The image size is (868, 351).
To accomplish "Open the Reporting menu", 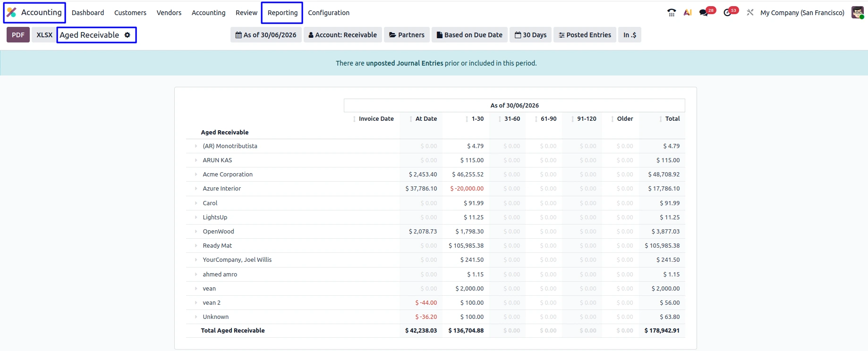I will pos(282,13).
